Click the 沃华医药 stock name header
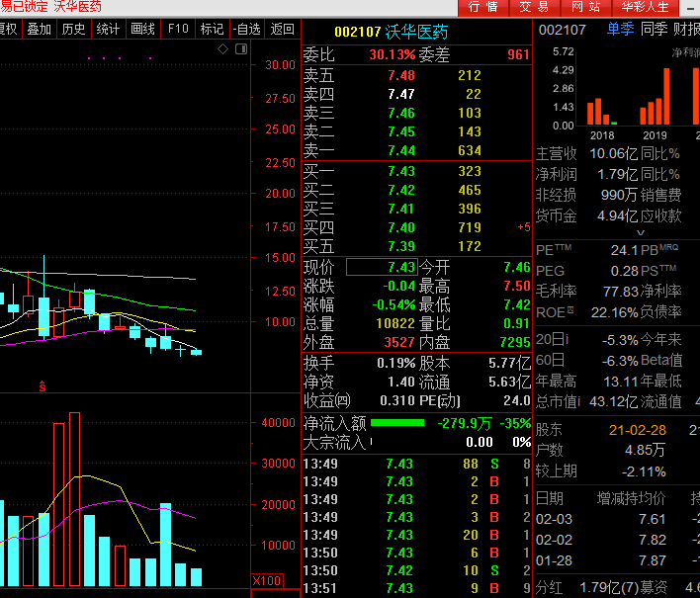700x598 pixels. (x=416, y=32)
